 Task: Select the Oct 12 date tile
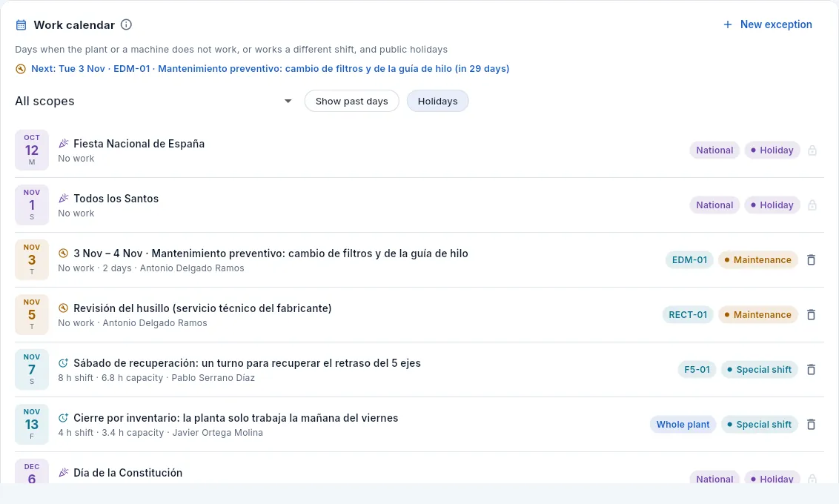tap(32, 150)
